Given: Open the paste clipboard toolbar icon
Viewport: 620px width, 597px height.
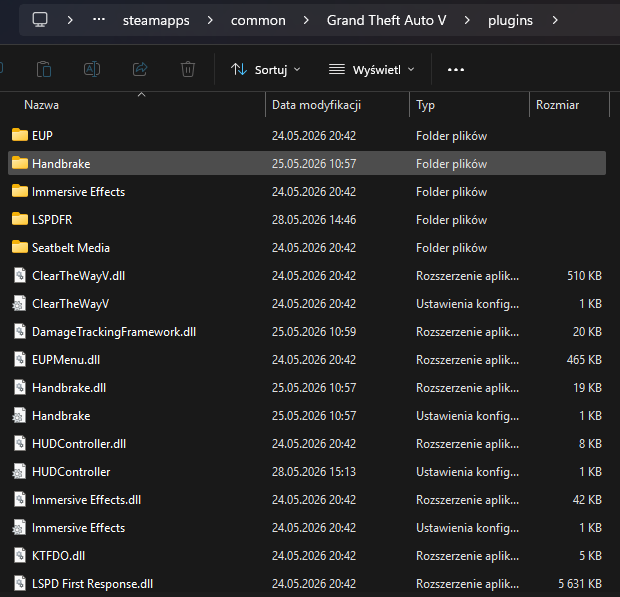Looking at the screenshot, I should pyautogui.click(x=44, y=70).
